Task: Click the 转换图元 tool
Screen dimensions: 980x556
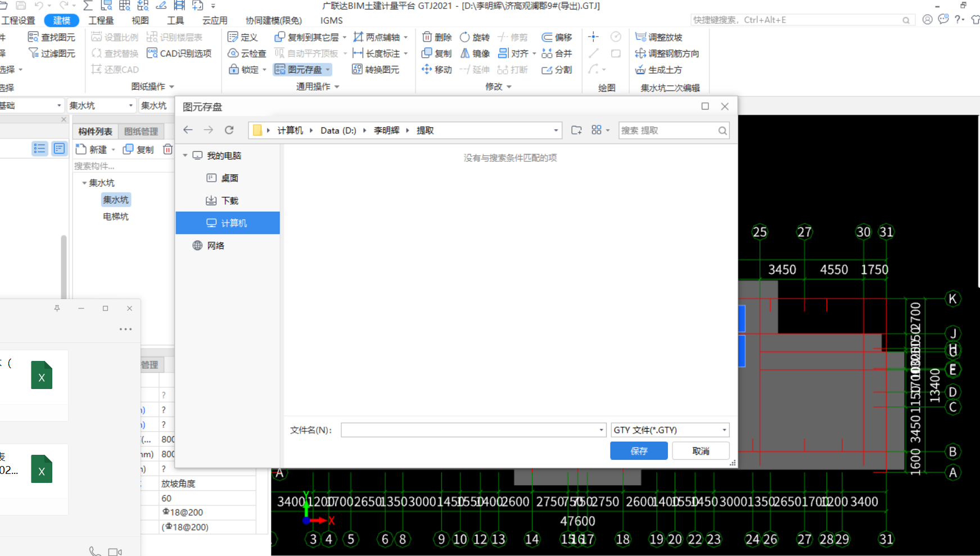Action: coord(375,70)
